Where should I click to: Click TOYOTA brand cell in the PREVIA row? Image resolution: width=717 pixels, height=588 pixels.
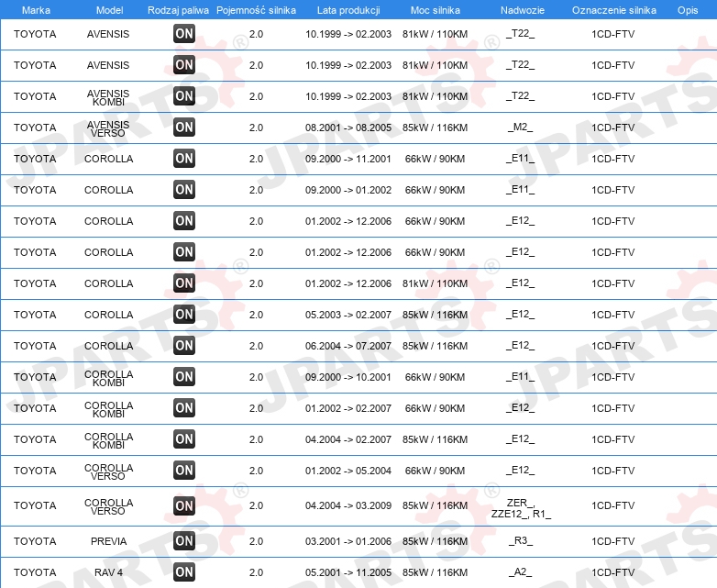tap(35, 541)
